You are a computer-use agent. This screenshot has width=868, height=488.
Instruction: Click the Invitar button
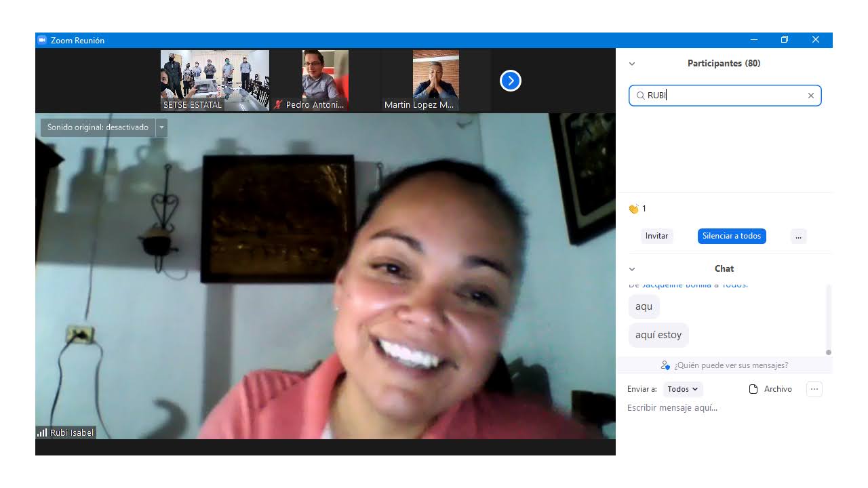coord(656,236)
